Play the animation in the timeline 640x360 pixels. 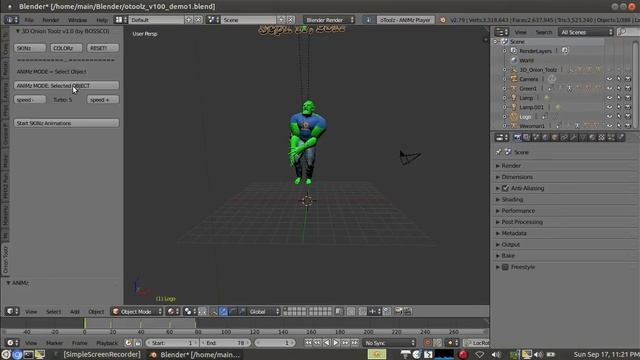pos(336,343)
